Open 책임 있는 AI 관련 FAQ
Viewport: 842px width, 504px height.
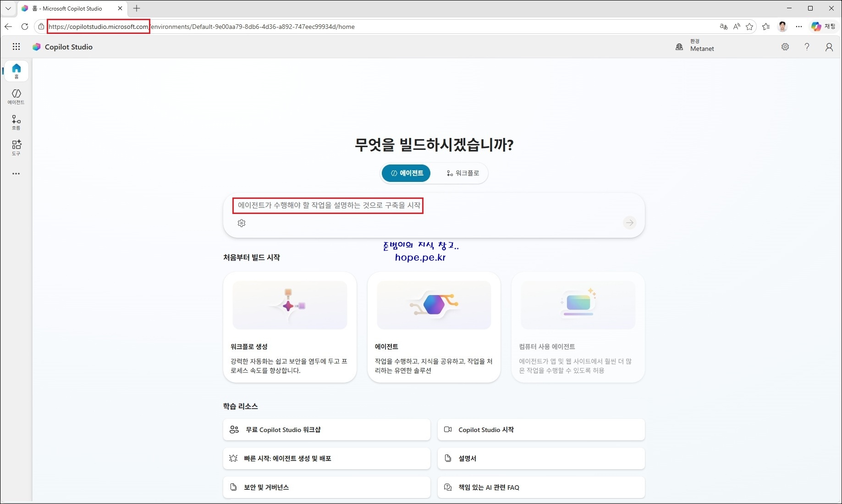click(x=541, y=488)
